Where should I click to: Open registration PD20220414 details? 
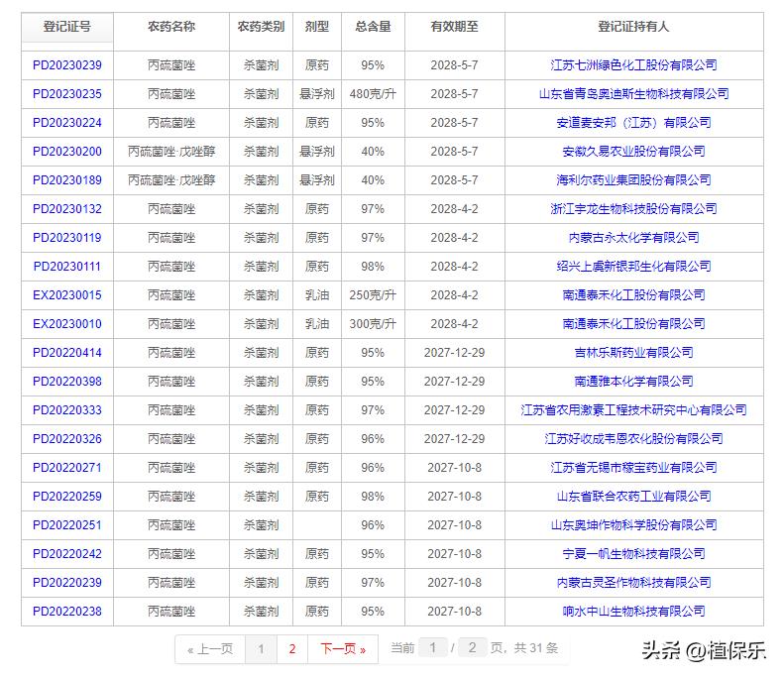coord(67,353)
